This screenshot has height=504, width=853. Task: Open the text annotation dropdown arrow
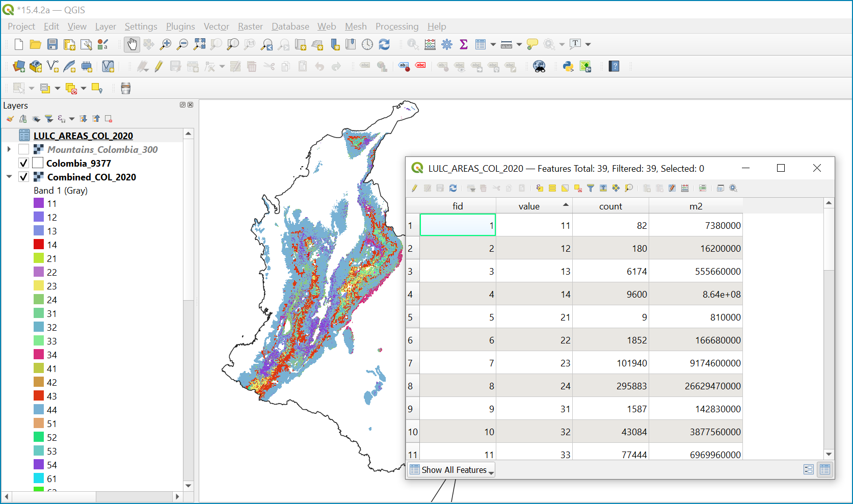click(x=588, y=45)
